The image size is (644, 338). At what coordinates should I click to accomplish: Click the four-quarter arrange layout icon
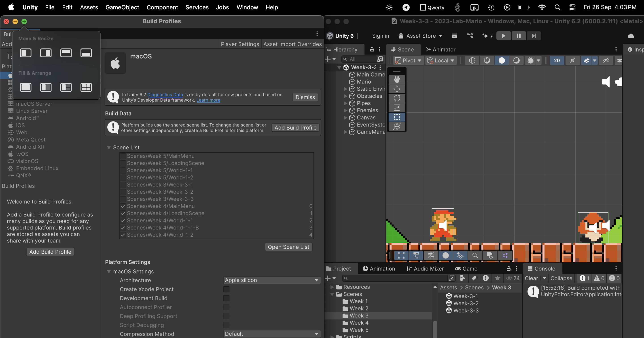pyautogui.click(x=86, y=87)
